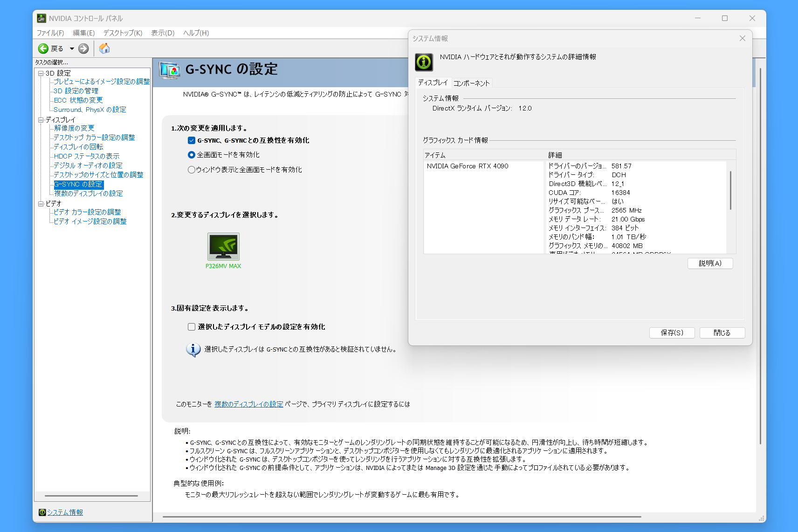Open the 複数のディスプレイの設定 link

[x=249, y=404]
